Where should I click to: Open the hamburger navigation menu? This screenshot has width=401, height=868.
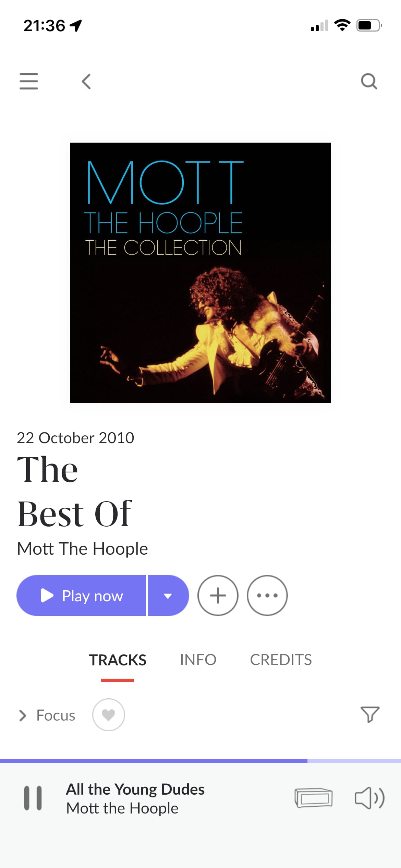tap(29, 81)
